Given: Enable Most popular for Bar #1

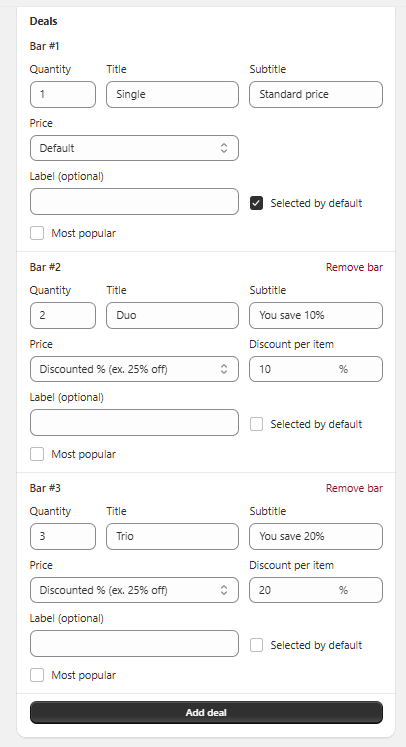Looking at the screenshot, I should (37, 233).
